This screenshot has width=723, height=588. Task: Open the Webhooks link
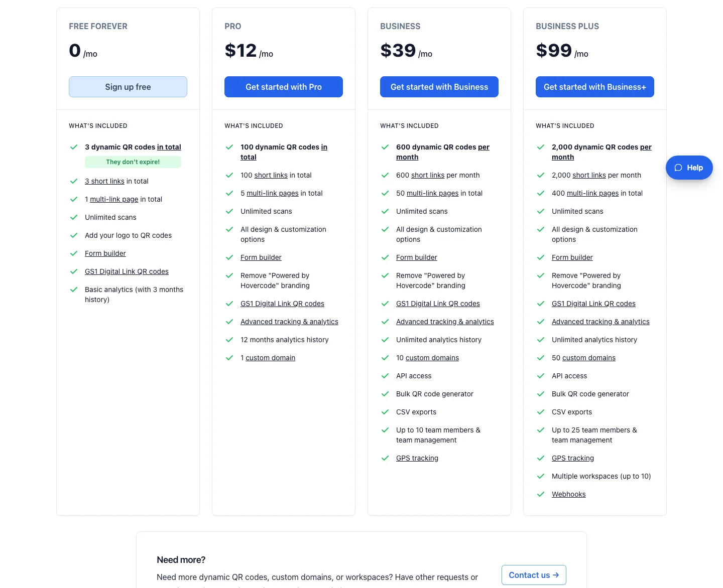click(x=569, y=494)
